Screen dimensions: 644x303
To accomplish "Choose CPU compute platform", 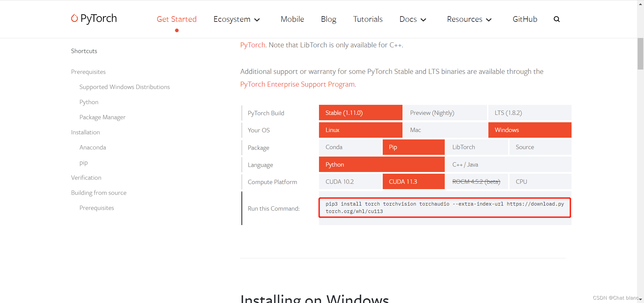I will coord(540,181).
